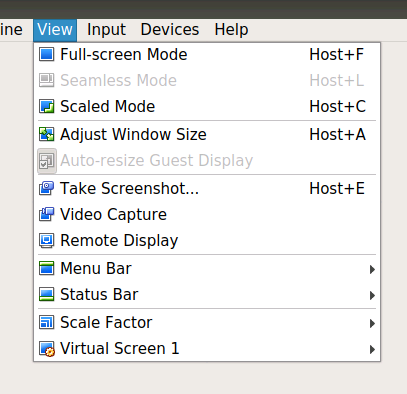Click the Menu Bar icon
This screenshot has height=394, width=407.
click(46, 268)
